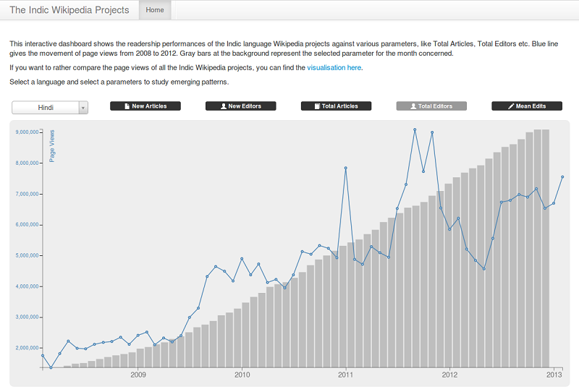The image size is (579, 392).
Task: Click The Indic Wikipedia Projects title
Action: pos(69,10)
